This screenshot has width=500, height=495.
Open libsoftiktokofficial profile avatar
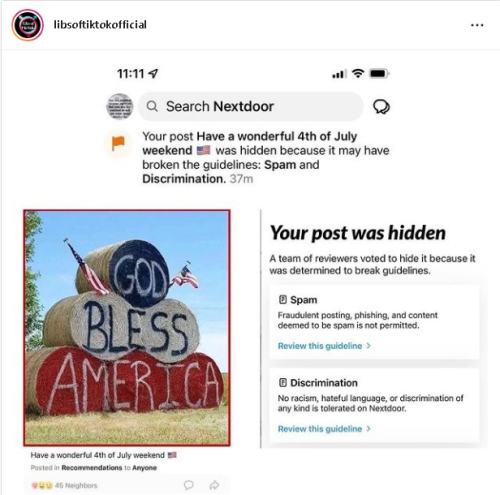click(27, 25)
